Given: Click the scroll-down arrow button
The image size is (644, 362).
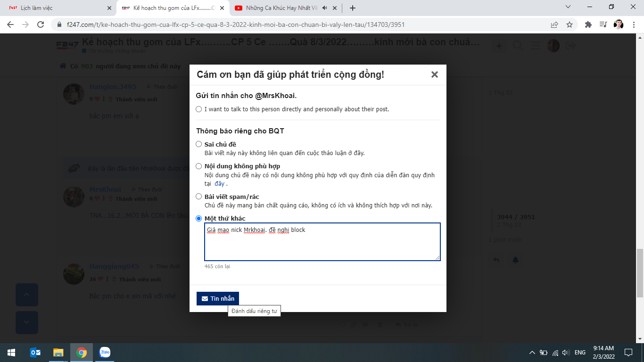Looking at the screenshot, I should [x=27, y=322].
